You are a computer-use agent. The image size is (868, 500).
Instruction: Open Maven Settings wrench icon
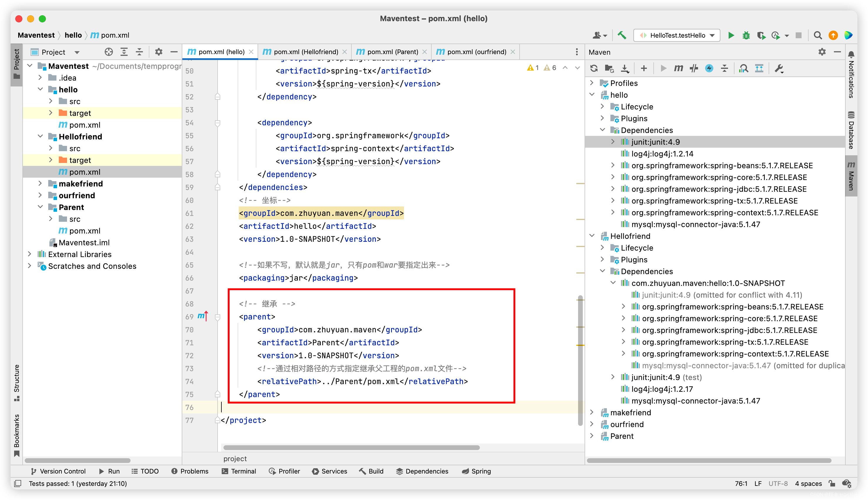(779, 68)
